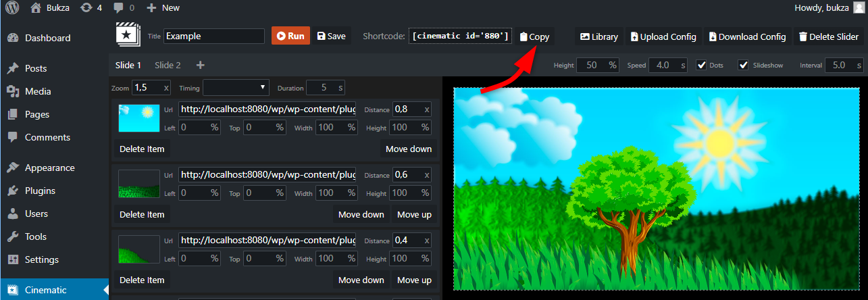Switch to the Slide 2 tab
The height and width of the screenshot is (300, 868).
tap(168, 66)
